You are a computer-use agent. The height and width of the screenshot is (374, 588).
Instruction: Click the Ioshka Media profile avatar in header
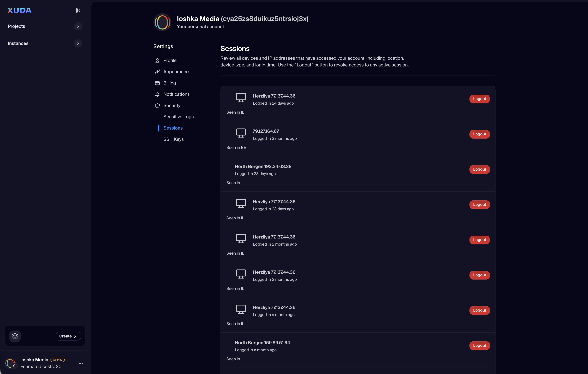point(162,22)
